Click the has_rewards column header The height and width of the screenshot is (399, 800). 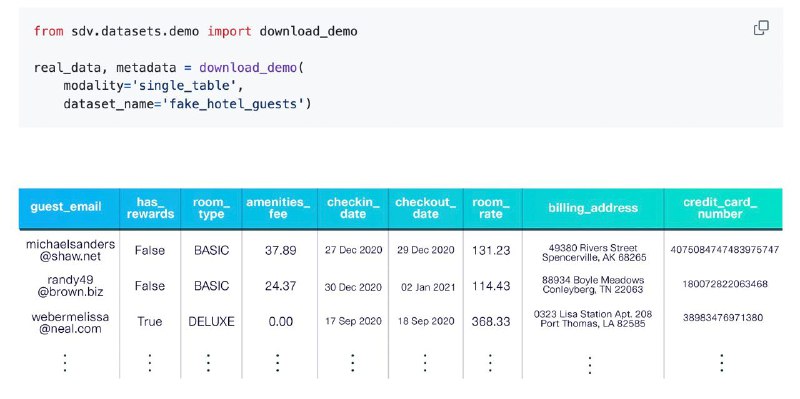coord(151,208)
